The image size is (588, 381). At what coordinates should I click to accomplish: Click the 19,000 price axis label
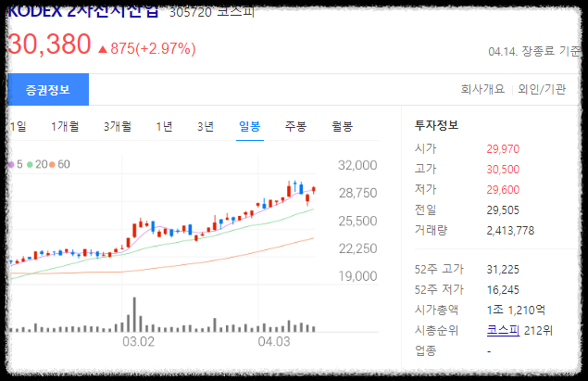pyautogui.click(x=357, y=276)
